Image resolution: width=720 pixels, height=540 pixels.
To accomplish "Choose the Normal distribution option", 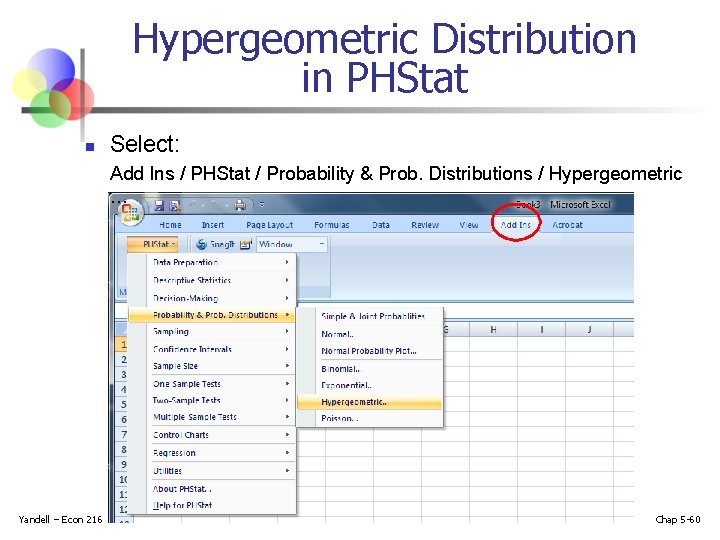I will [370, 334].
